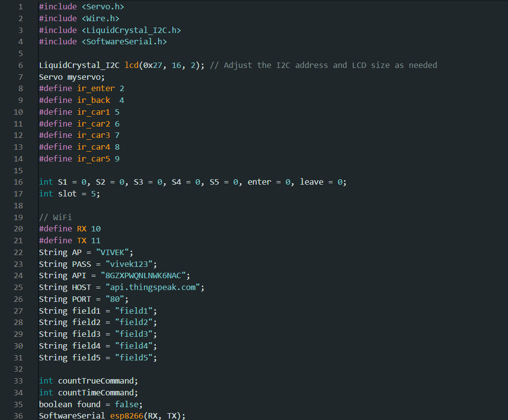Click the ir_car4 macro name
The width and height of the screenshot is (508, 420).
point(94,147)
